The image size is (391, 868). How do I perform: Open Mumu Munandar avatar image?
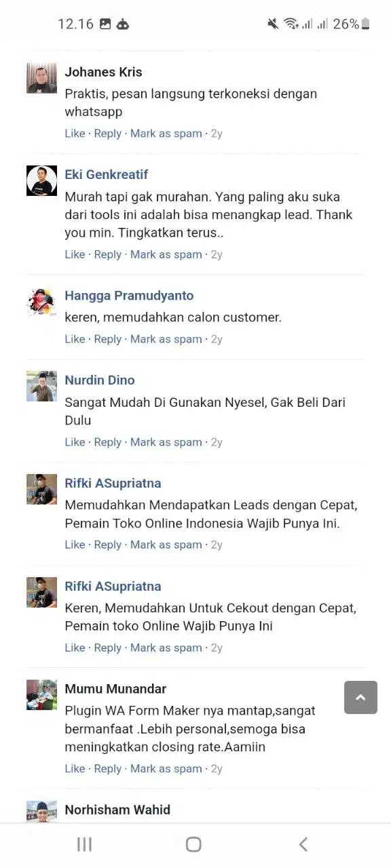pyautogui.click(x=41, y=694)
